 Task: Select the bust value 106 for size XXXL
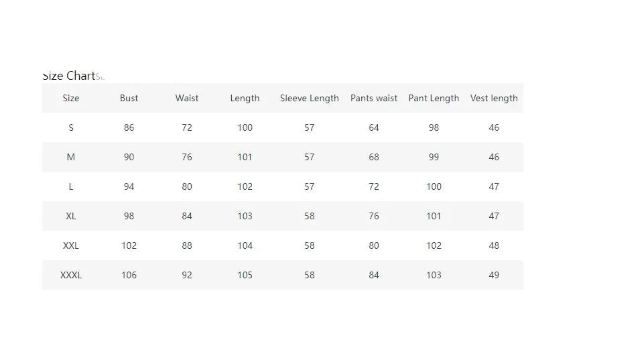pos(129,275)
